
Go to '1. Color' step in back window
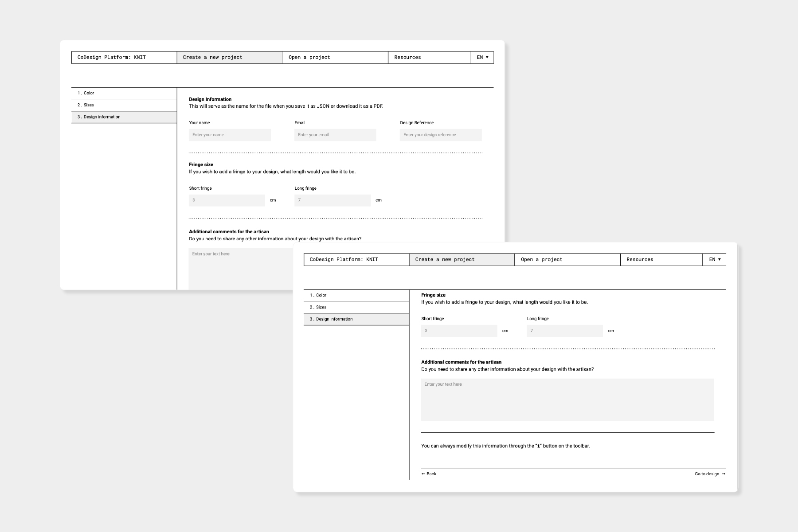124,93
